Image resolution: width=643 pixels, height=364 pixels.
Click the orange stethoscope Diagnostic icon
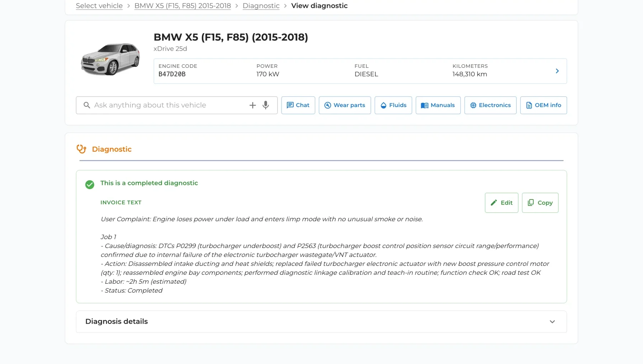tap(81, 149)
